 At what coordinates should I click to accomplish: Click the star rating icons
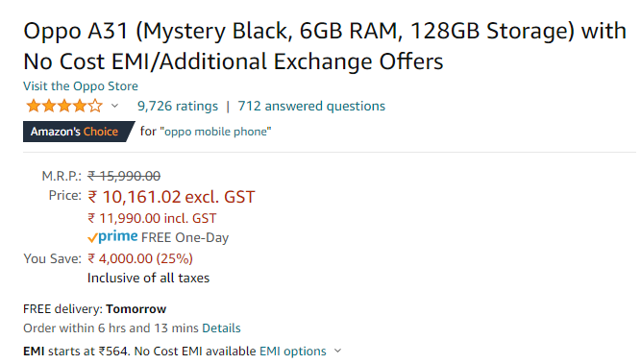click(x=64, y=107)
